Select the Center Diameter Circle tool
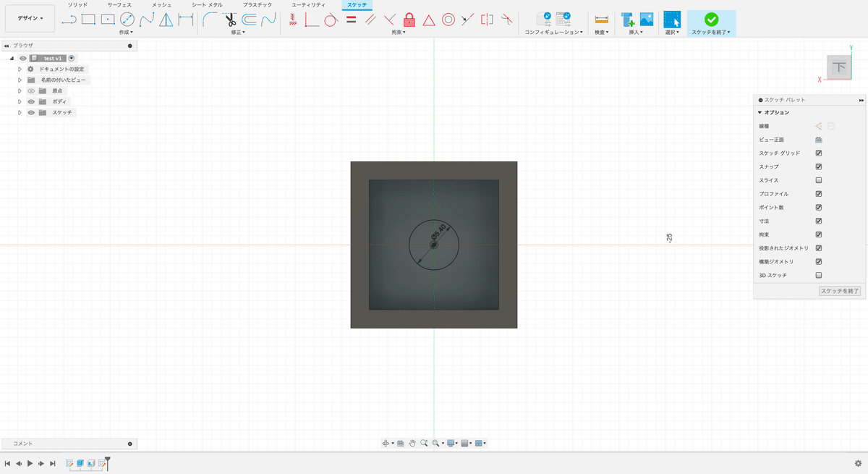This screenshot has width=868, height=474. pos(127,20)
